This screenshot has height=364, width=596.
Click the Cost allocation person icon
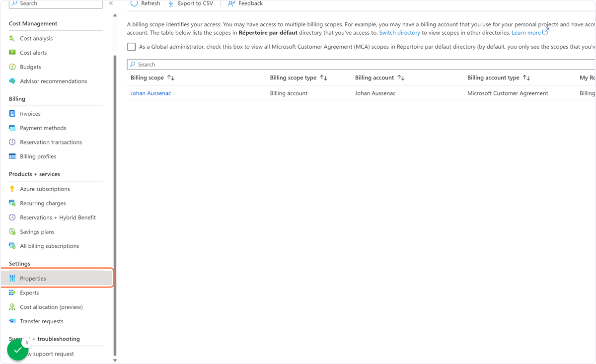click(12, 307)
